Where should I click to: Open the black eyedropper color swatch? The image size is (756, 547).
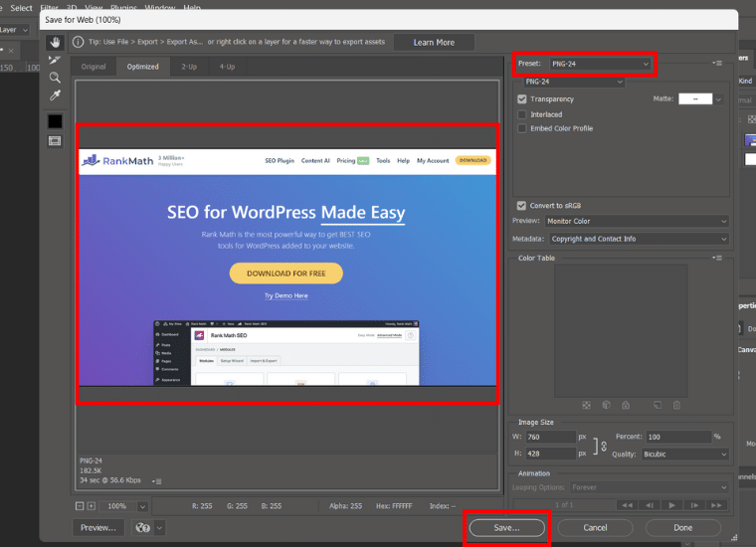click(55, 121)
